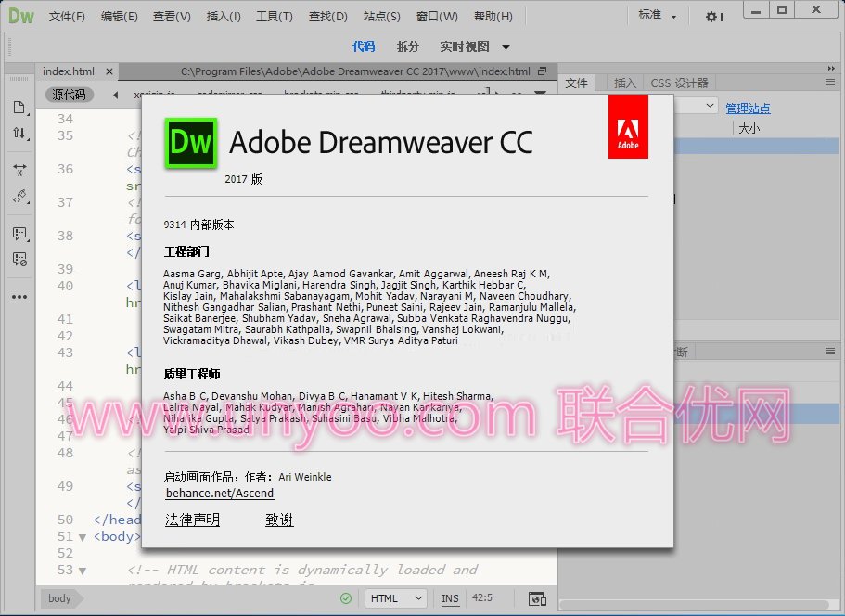Click the expand all code icon
This screenshot has height=616, width=845.
19,171
